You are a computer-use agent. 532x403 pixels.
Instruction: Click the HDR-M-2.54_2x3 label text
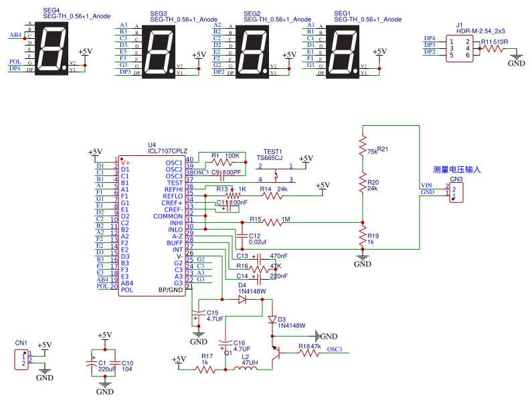(480, 31)
